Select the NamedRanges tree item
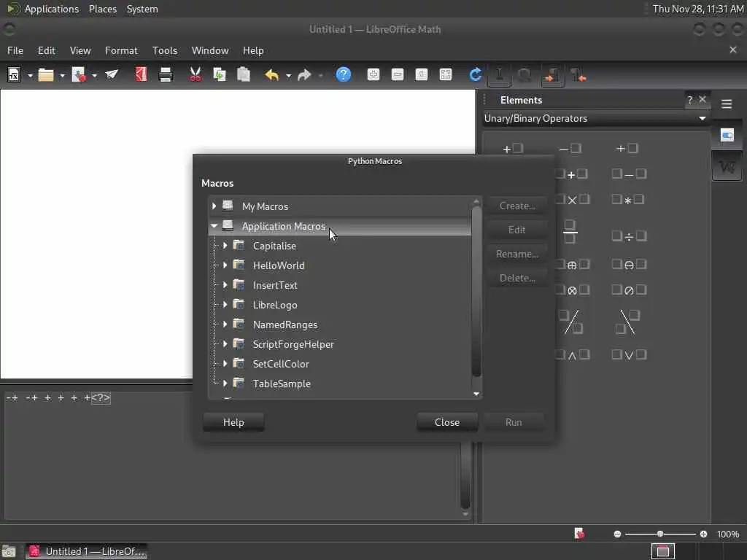Screen dimensions: 747x560 coord(285,324)
